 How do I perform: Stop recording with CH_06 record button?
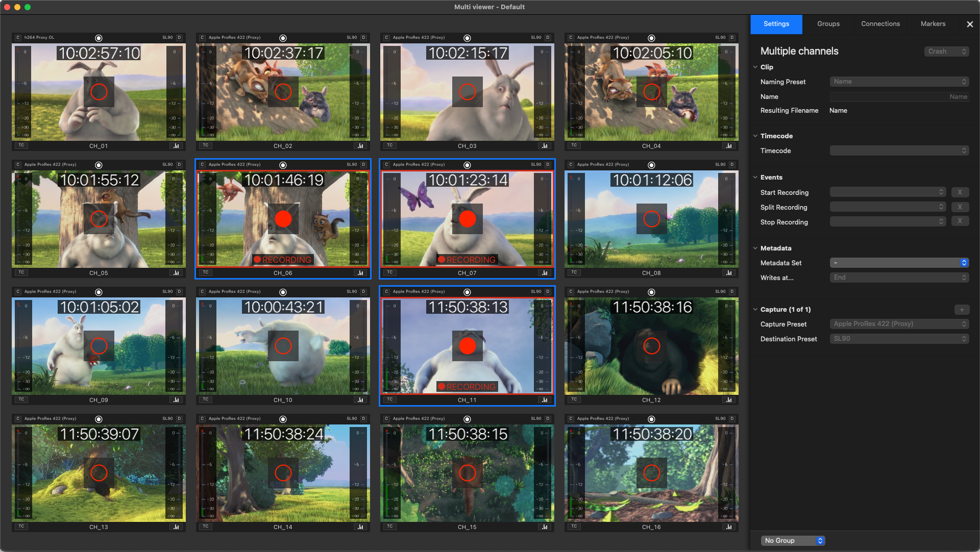coord(283,219)
